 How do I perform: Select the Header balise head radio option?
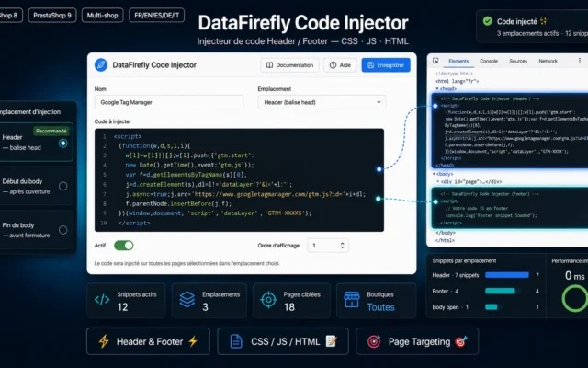point(63,144)
